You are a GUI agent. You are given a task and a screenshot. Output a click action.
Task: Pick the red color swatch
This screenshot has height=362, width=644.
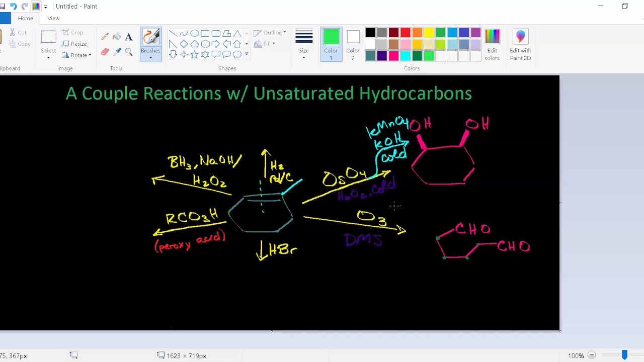[406, 33]
